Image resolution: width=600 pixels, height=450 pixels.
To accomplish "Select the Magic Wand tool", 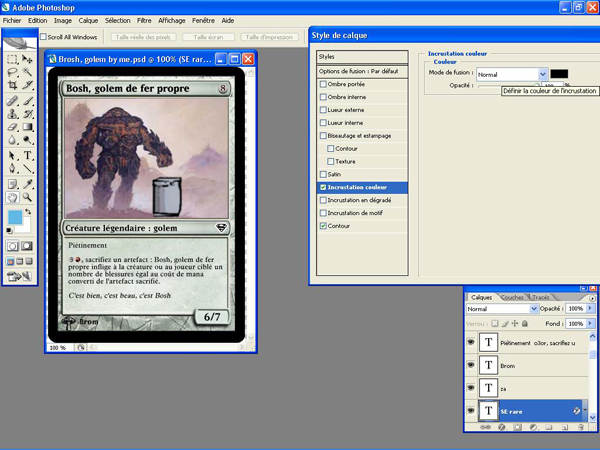I will (x=27, y=72).
